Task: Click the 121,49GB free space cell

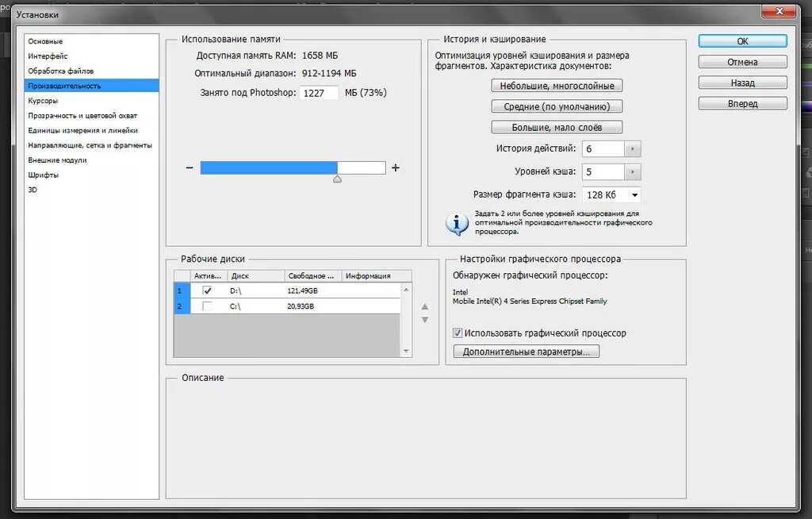Action: point(302,291)
